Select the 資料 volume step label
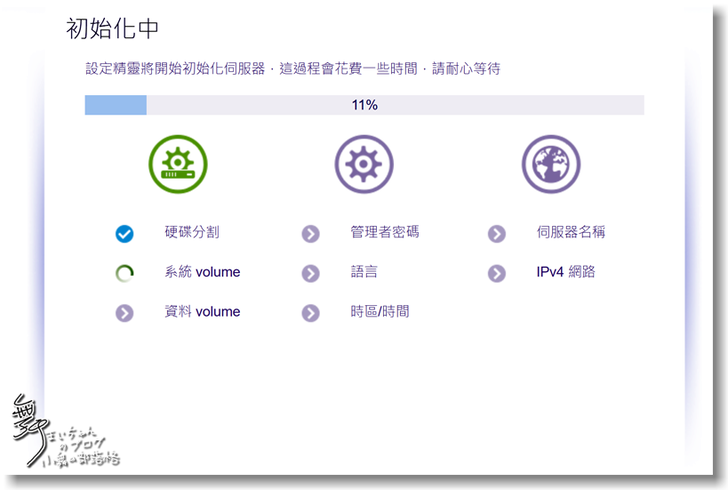 [202, 312]
